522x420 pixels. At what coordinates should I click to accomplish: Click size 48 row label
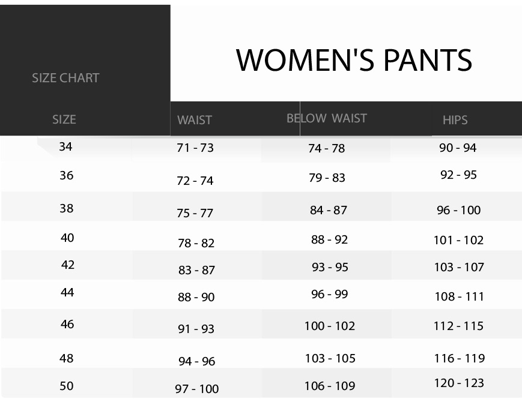(66, 358)
